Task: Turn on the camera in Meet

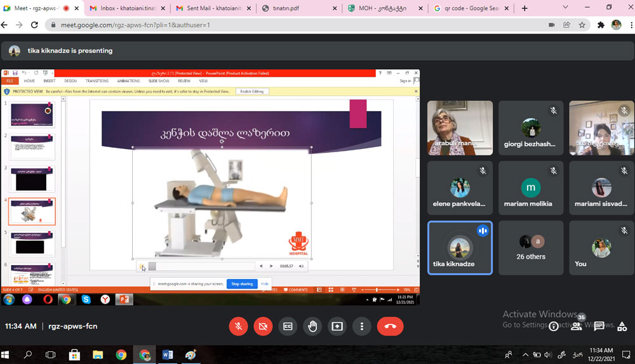Action: 263,326
